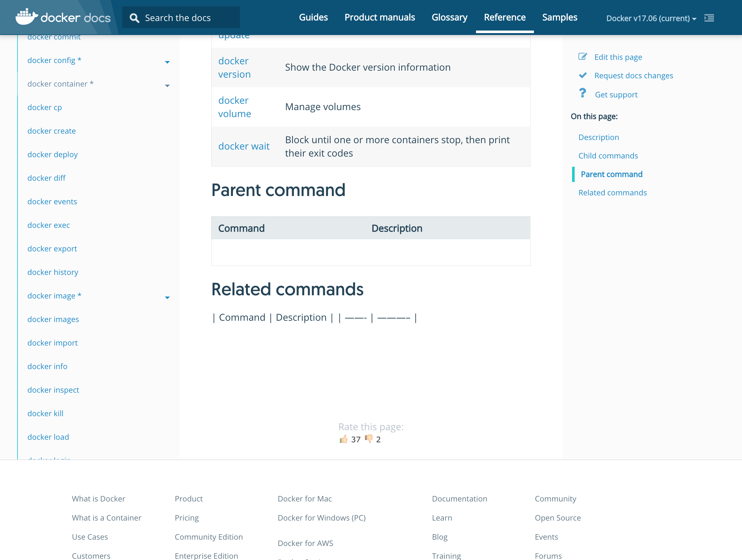Expand the docker image submenu arrow

[x=167, y=297]
